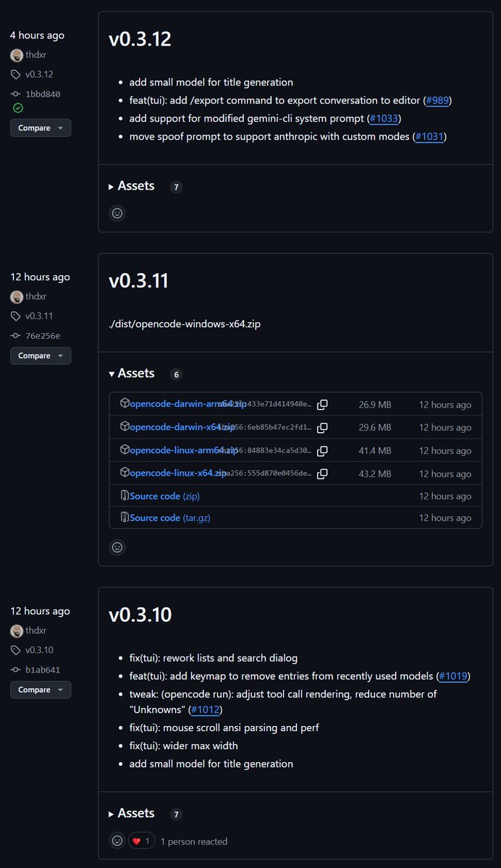This screenshot has width=501, height=868.
Task: Open commit 76e256e
Action: pyautogui.click(x=43, y=336)
